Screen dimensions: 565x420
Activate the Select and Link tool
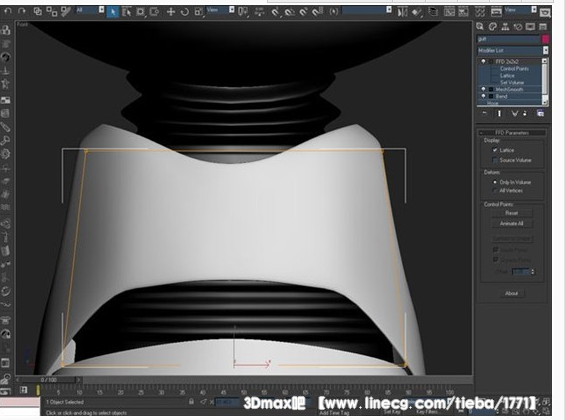tap(37, 12)
